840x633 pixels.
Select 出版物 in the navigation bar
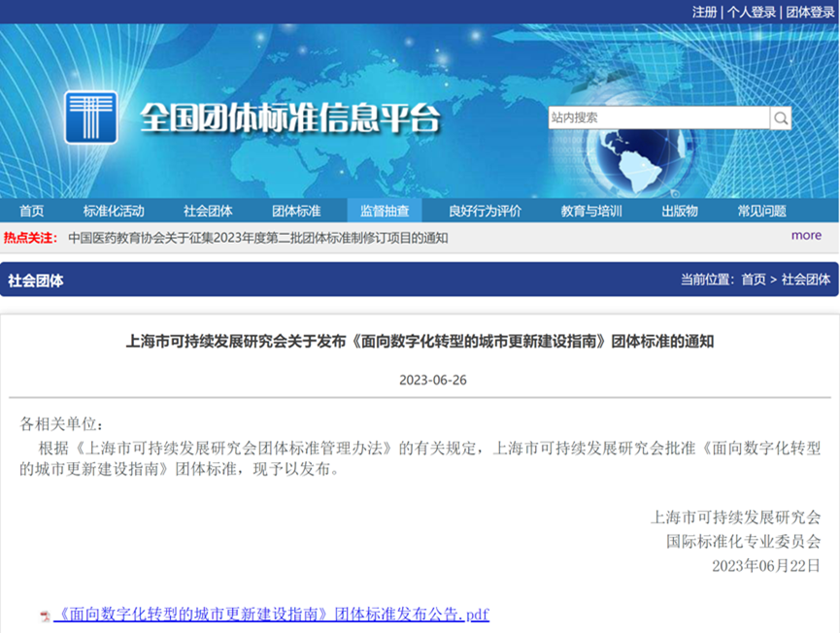coord(680,211)
